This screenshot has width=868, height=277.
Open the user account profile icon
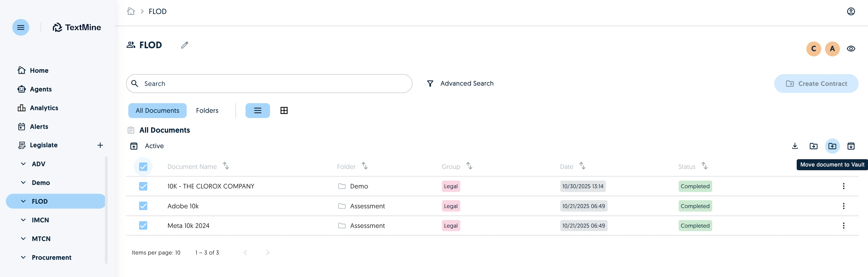pos(850,11)
